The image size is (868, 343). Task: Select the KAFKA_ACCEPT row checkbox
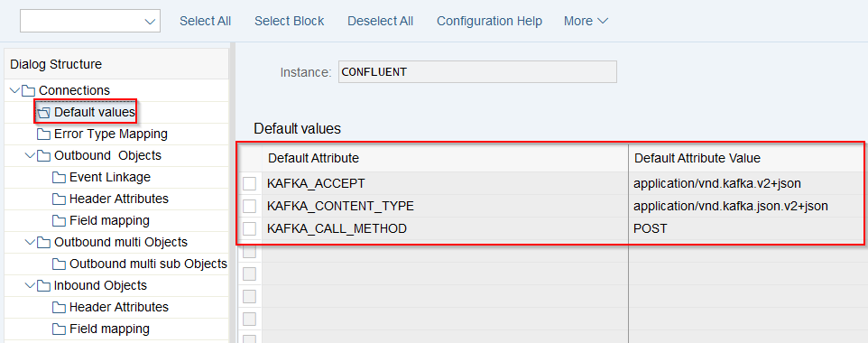pyautogui.click(x=250, y=183)
